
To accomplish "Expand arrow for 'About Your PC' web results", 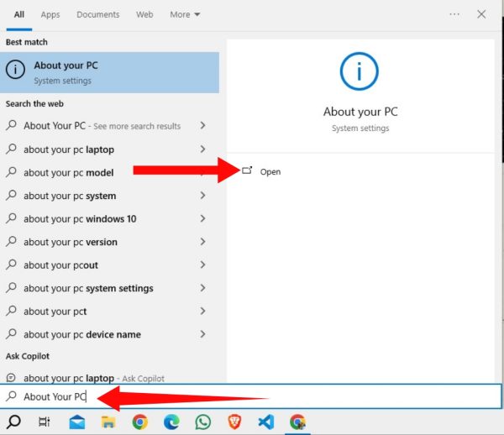I will point(202,125).
